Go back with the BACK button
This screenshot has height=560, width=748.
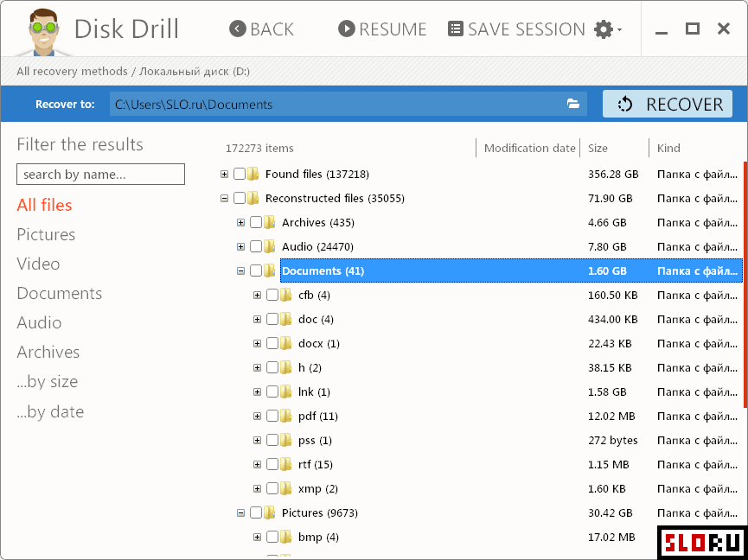pos(261,29)
